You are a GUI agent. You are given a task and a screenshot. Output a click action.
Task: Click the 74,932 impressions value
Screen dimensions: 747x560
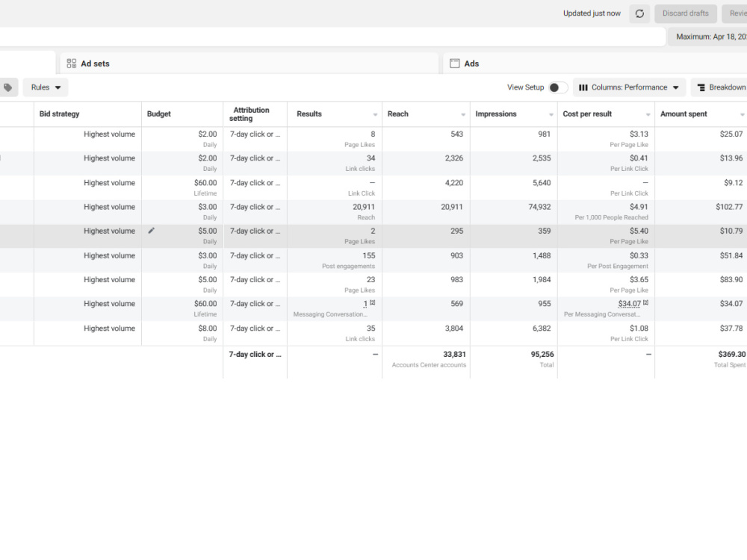(539, 207)
